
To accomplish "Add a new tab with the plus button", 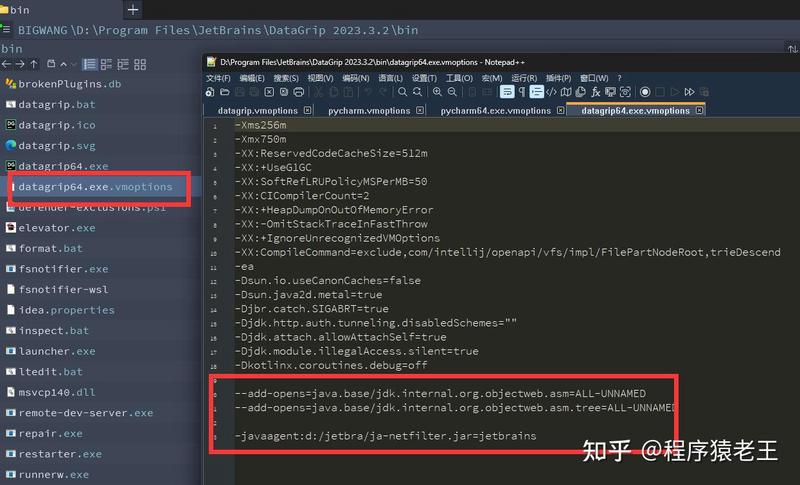I will (133, 10).
